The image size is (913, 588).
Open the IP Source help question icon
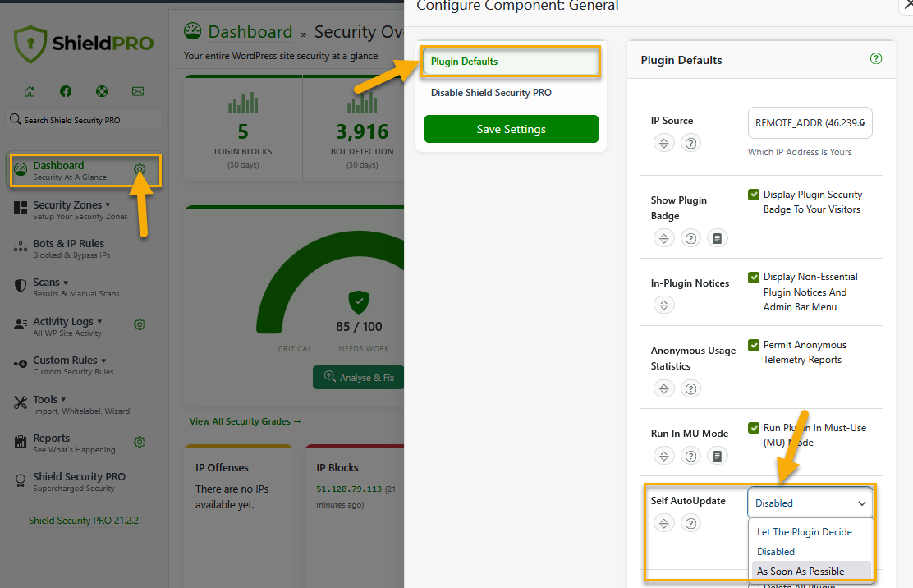click(x=690, y=143)
